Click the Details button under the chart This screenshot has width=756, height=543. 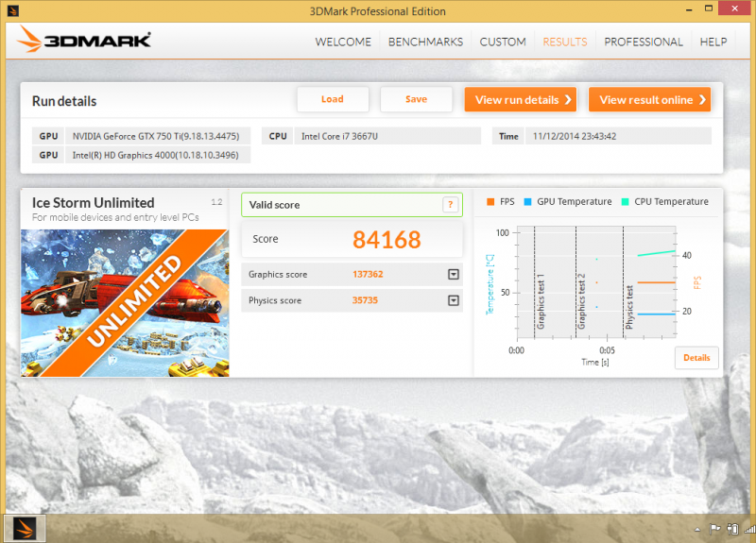696,358
